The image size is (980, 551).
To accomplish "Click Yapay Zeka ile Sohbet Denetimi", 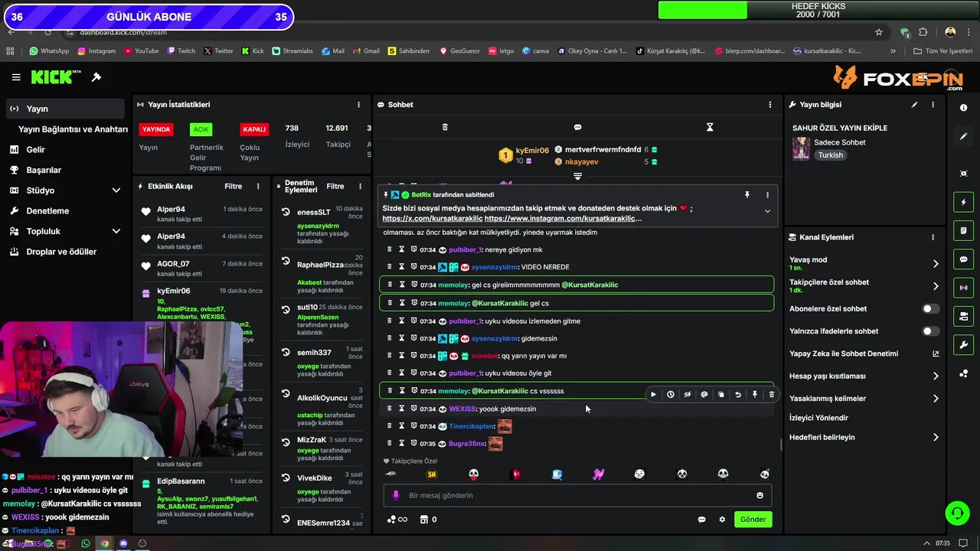I will [x=844, y=354].
